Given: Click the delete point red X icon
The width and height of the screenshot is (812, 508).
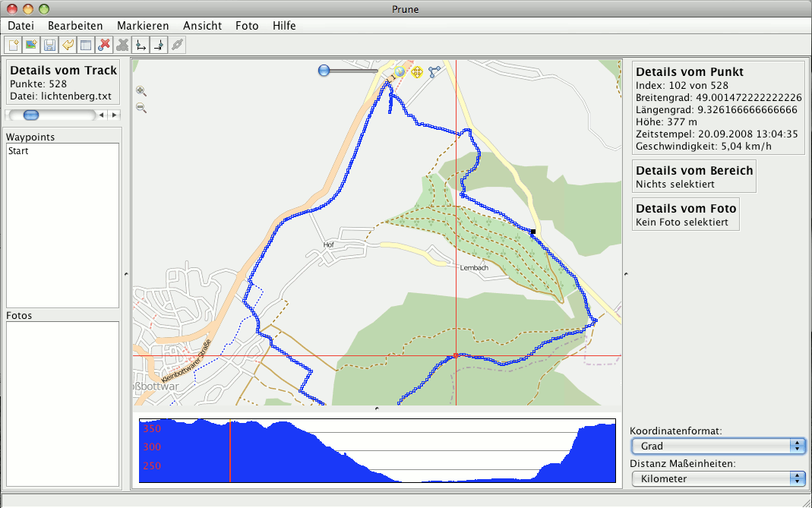Looking at the screenshot, I should (105, 45).
